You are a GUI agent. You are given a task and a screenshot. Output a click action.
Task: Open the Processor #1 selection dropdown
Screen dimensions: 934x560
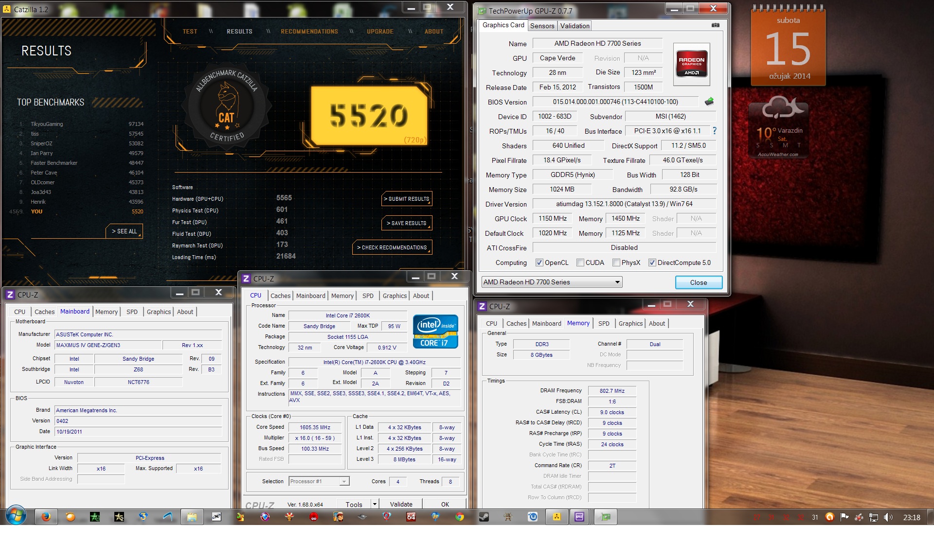pos(319,481)
